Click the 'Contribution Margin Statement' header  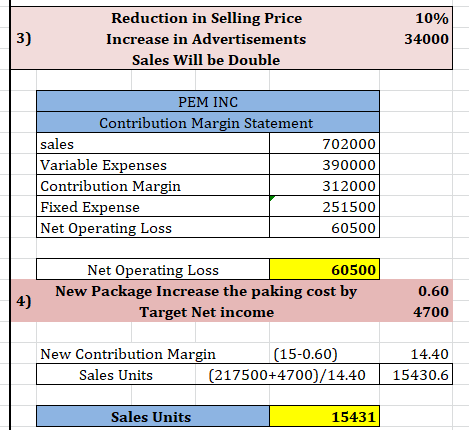pyautogui.click(x=208, y=122)
